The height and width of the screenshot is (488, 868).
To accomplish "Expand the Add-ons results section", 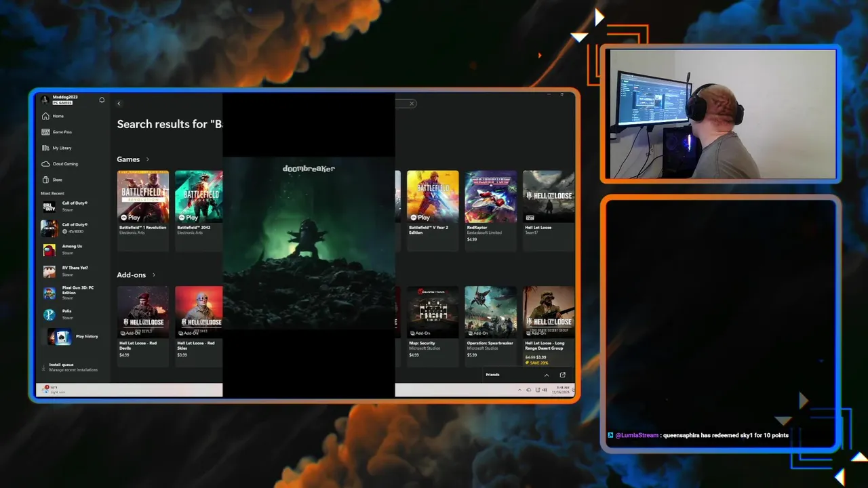I will coord(136,275).
